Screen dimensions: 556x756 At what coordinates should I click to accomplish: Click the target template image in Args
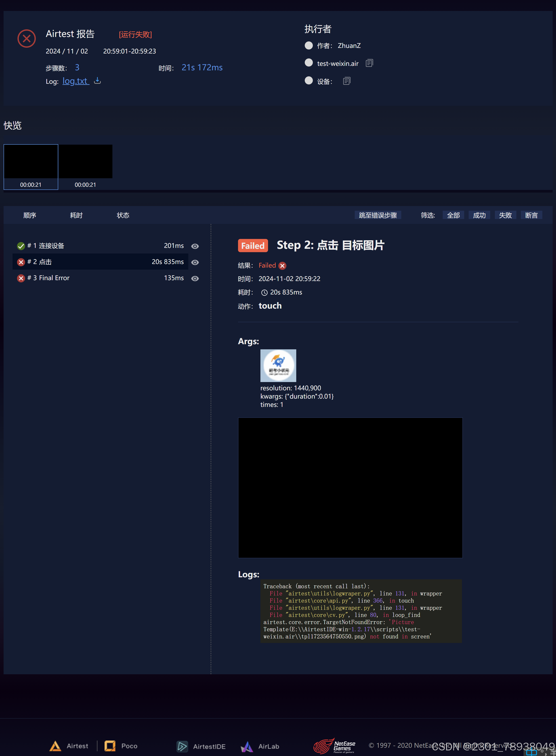278,365
